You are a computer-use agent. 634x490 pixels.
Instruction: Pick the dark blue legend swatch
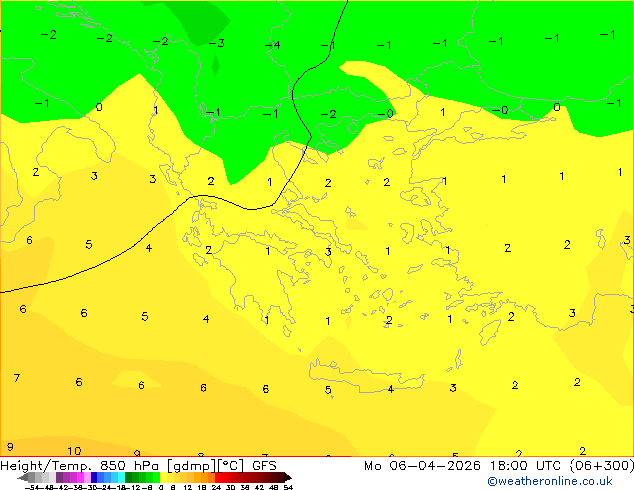94,477
